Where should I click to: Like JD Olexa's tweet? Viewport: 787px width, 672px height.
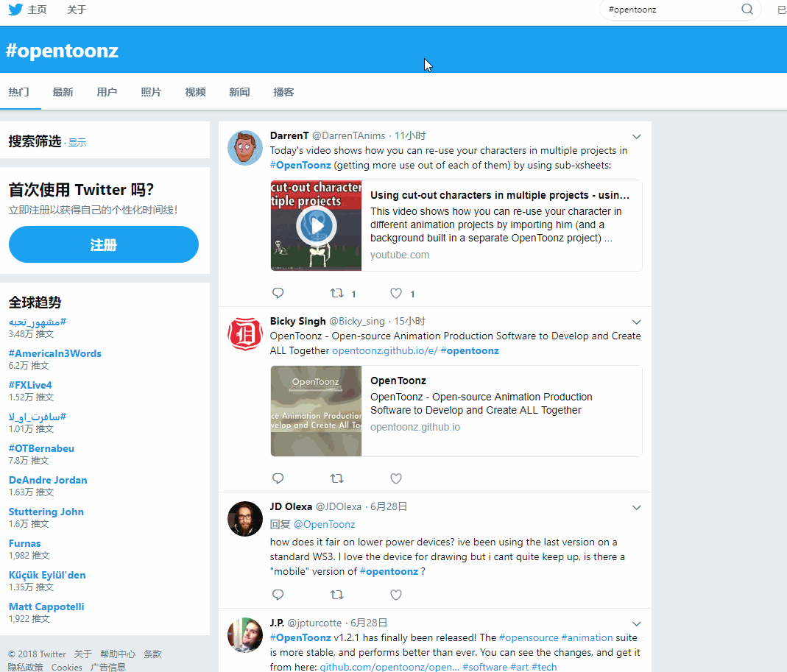[396, 595]
